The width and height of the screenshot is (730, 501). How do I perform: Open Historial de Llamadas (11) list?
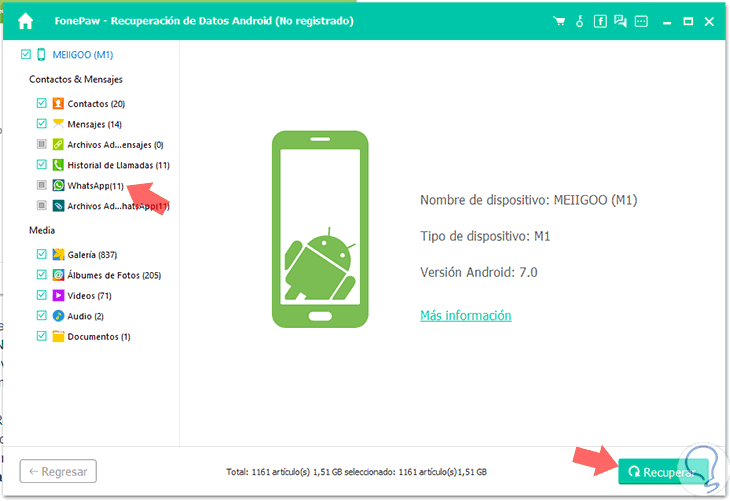pos(118,165)
